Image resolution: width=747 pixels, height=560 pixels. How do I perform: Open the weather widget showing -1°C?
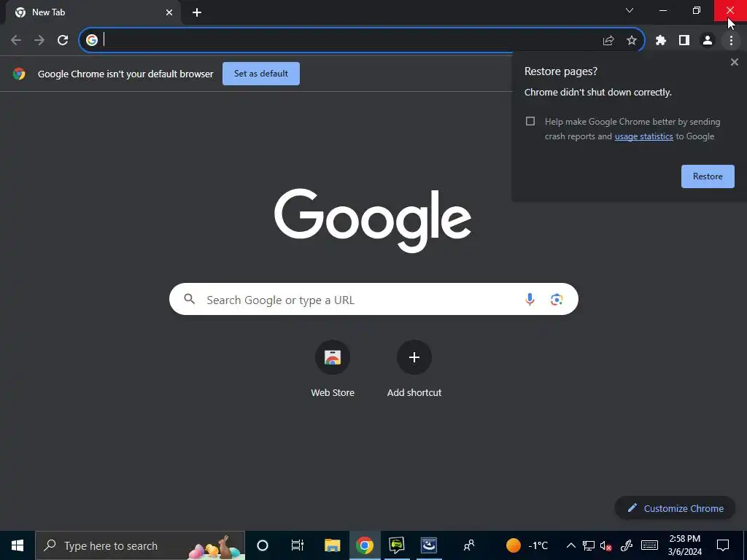527,545
